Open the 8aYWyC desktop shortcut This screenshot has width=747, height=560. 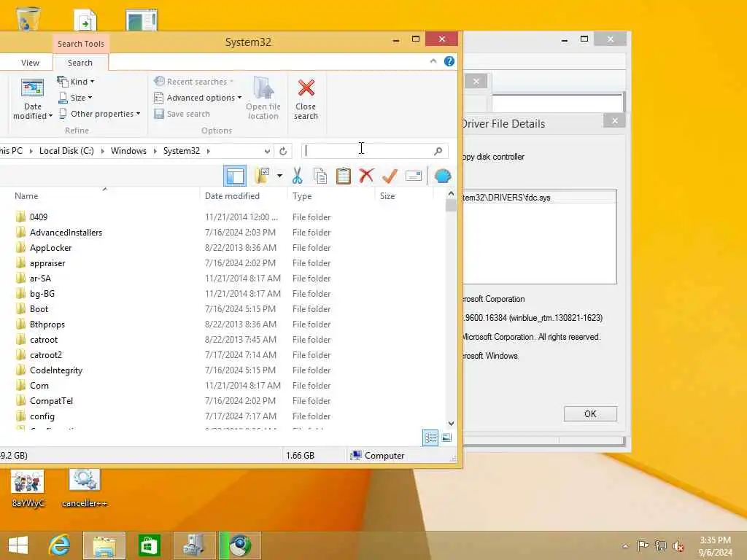click(x=28, y=489)
